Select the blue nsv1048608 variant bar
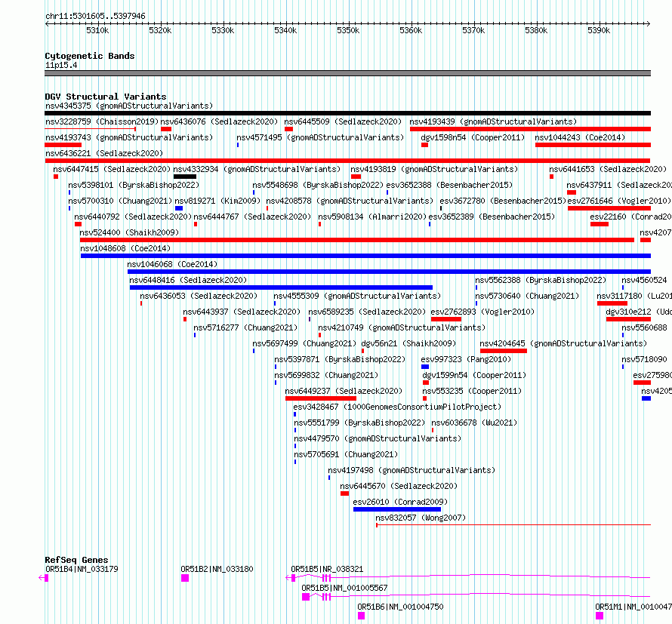 tap(365, 256)
